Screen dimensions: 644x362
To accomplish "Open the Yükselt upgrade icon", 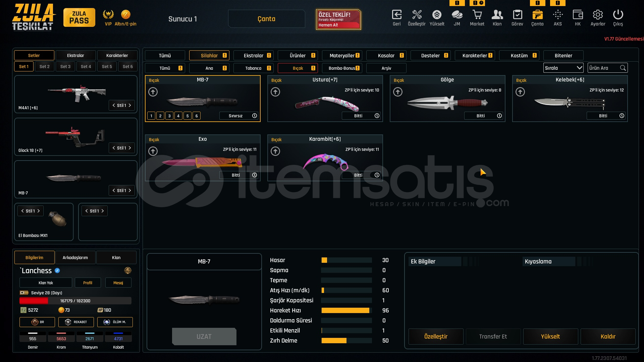I will [437, 15].
